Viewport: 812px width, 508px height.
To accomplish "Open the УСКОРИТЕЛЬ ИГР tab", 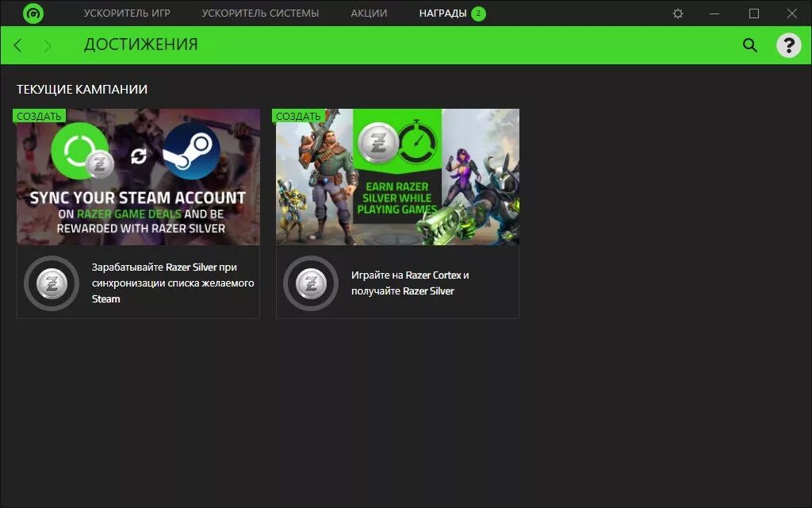I will 127,13.
